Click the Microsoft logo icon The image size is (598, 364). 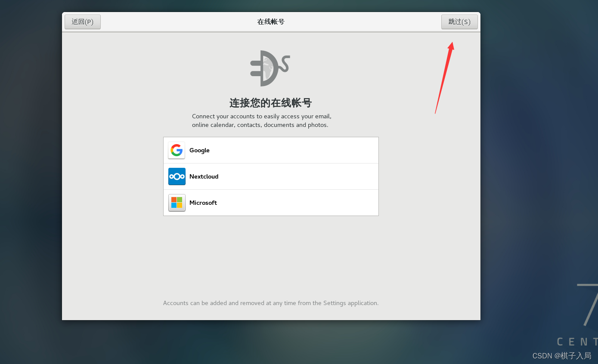click(x=177, y=203)
